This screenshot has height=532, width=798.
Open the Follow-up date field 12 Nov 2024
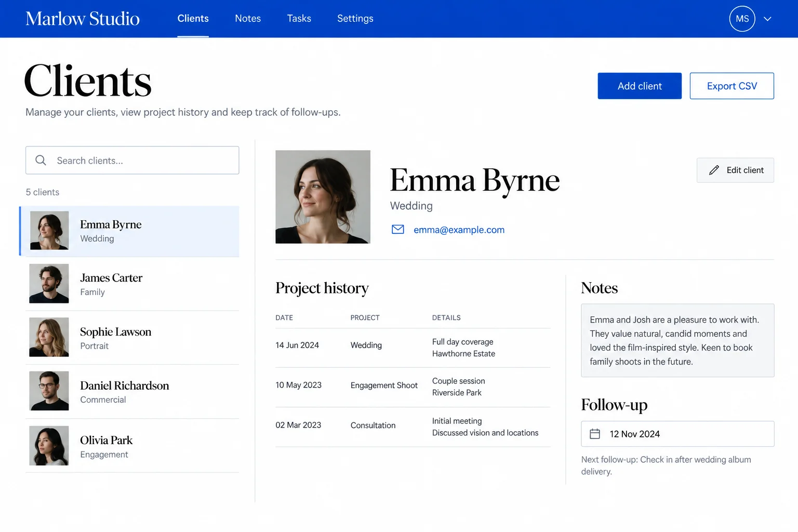677,434
